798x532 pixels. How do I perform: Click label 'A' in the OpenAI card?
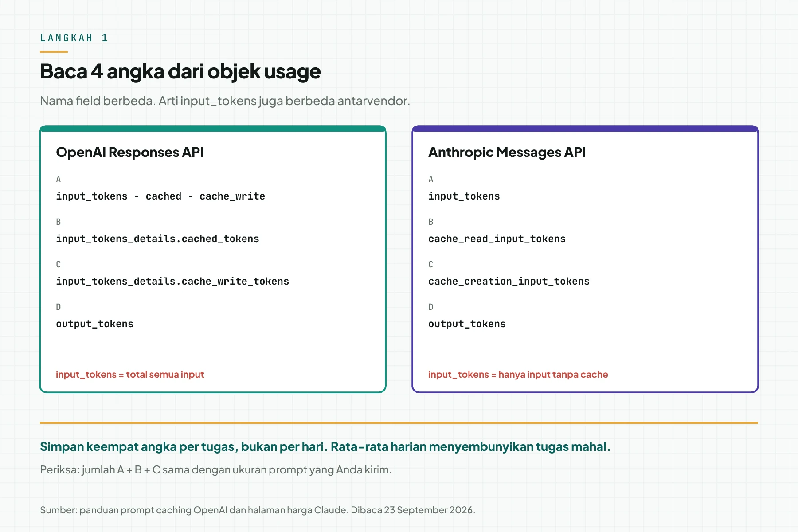(x=59, y=179)
